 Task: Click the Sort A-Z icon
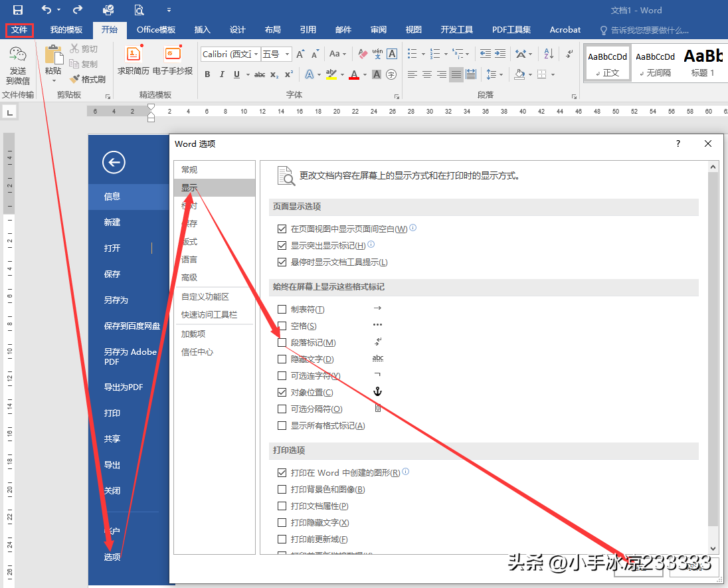[549, 54]
